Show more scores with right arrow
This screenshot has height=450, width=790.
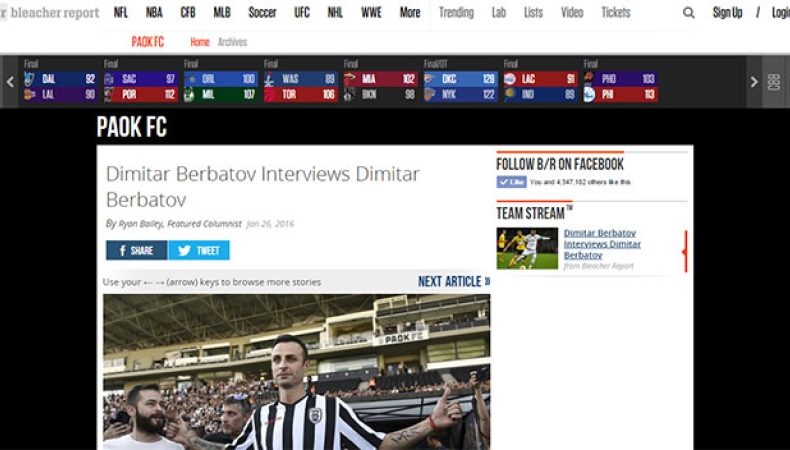point(754,82)
